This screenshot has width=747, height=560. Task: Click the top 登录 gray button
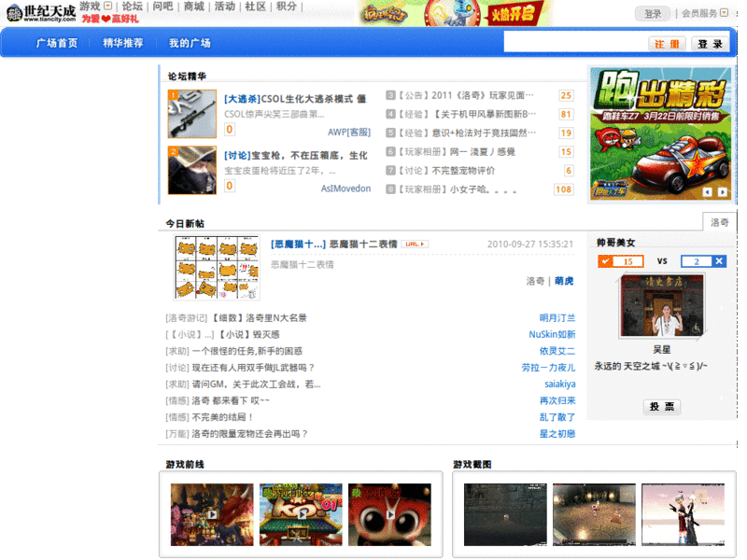coord(653,14)
